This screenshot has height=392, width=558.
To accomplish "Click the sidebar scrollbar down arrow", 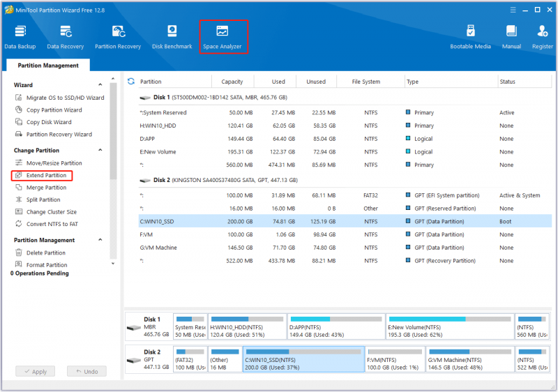I will point(113,264).
